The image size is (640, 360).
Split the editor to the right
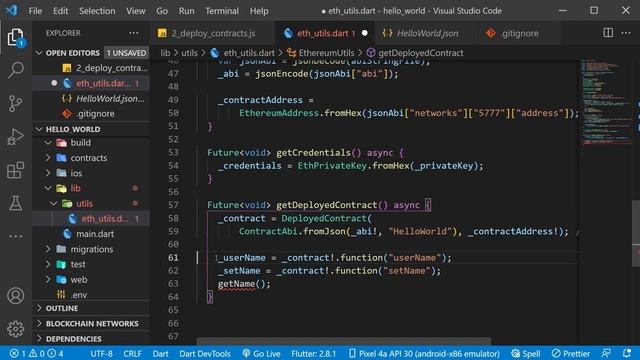(x=608, y=33)
